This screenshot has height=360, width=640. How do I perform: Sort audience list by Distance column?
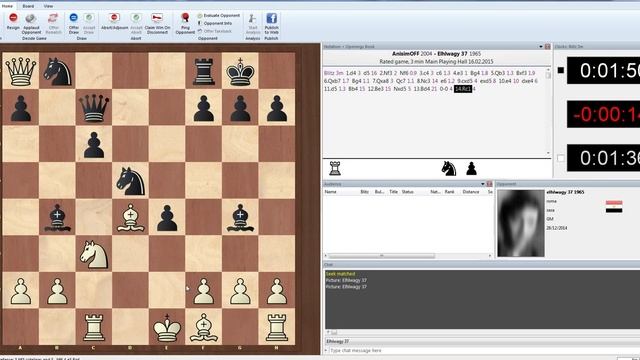click(471, 192)
